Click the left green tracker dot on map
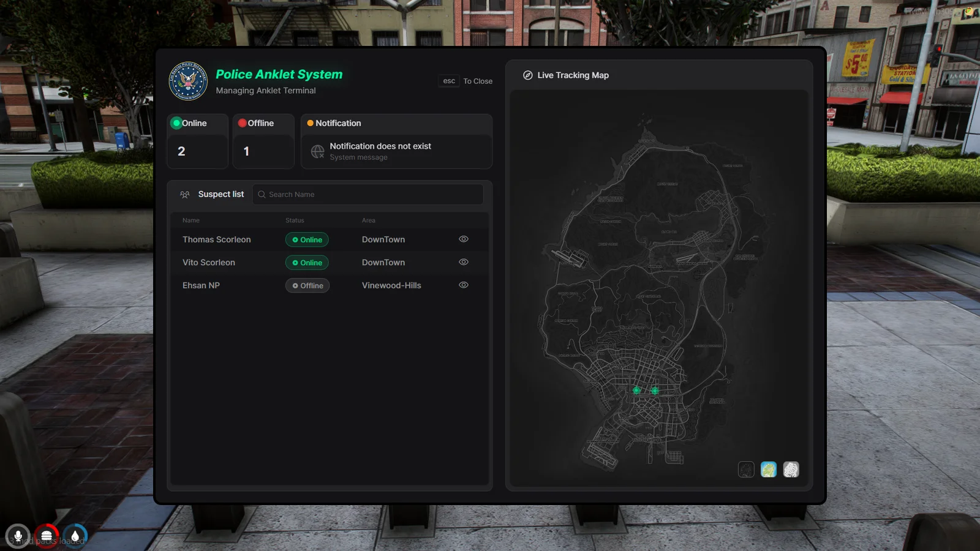980x551 pixels. 636,390
